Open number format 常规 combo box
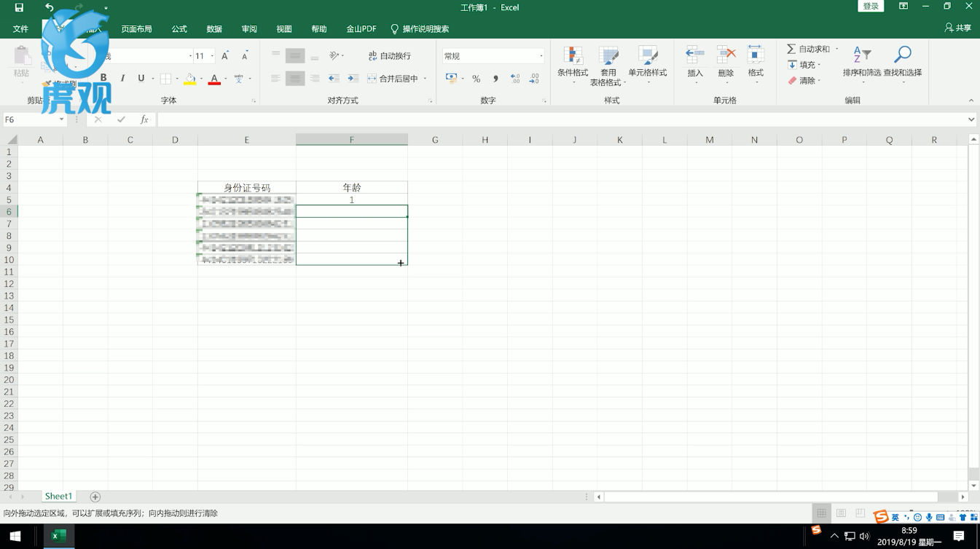 (493, 56)
